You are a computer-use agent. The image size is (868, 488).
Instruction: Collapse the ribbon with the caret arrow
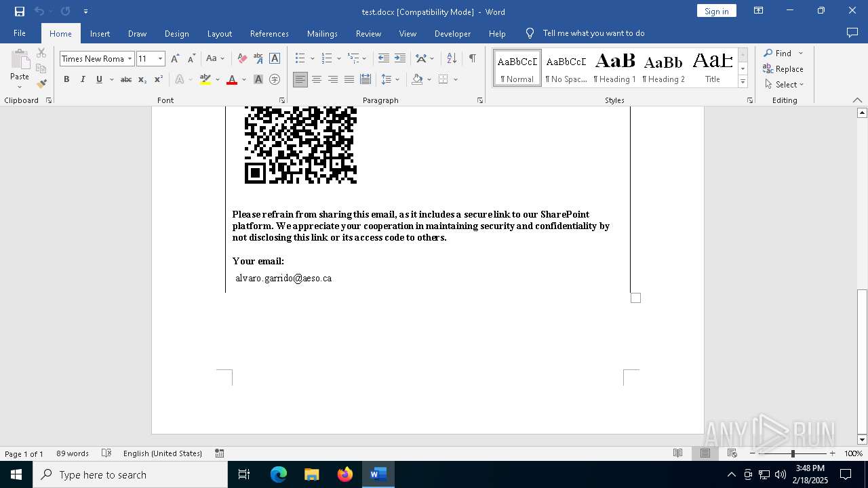857,100
